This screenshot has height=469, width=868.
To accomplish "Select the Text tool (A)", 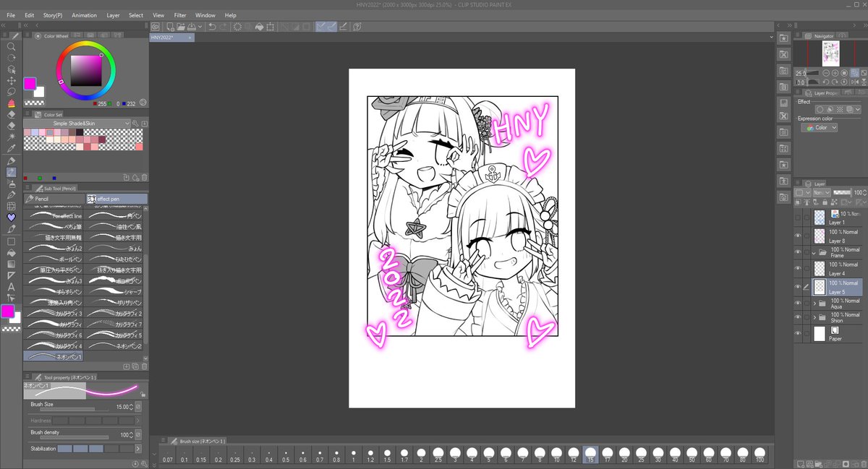I will [11, 286].
